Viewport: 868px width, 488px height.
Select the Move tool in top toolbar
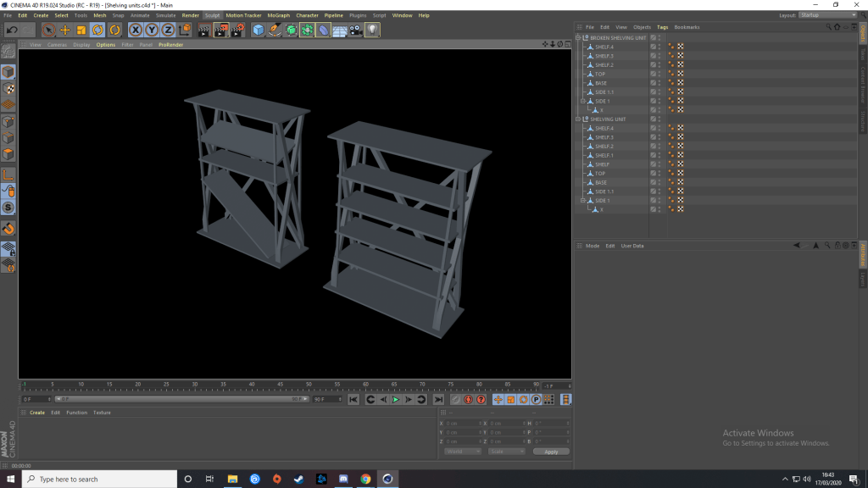[65, 30]
